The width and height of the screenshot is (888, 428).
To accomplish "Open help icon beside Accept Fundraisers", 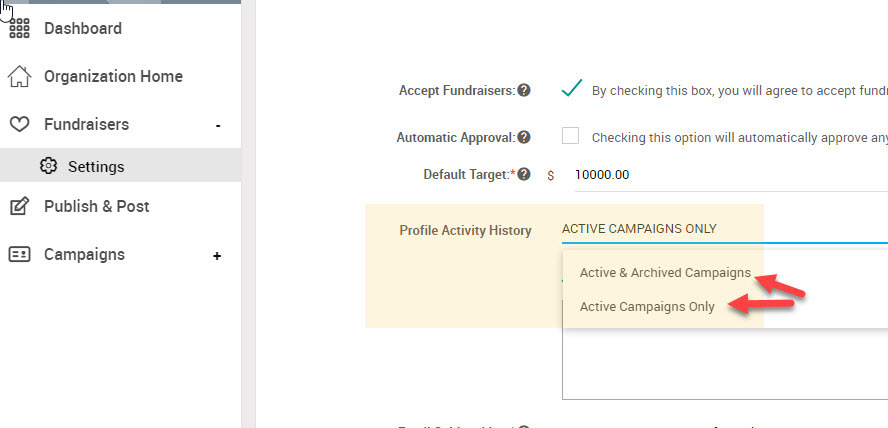I will 524,90.
